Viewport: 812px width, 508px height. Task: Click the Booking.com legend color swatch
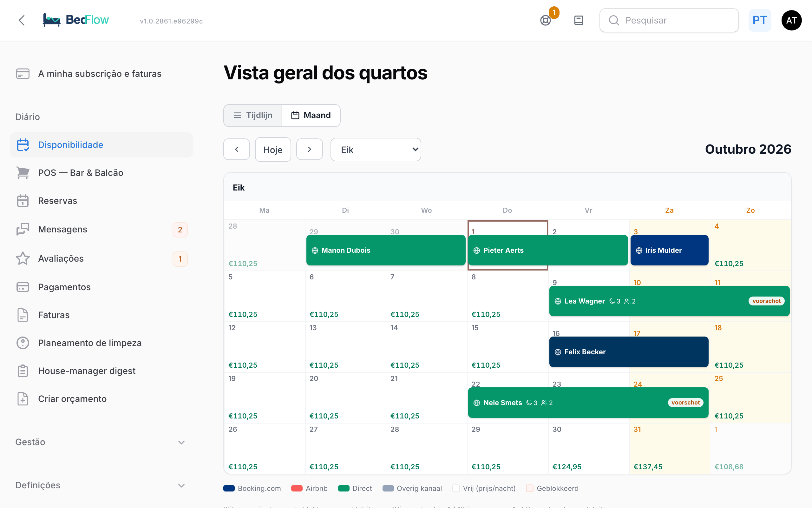coord(229,489)
